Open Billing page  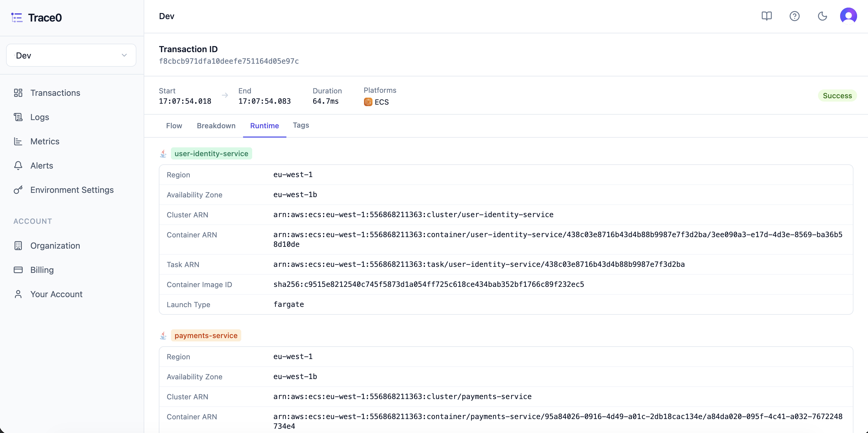pyautogui.click(x=42, y=270)
